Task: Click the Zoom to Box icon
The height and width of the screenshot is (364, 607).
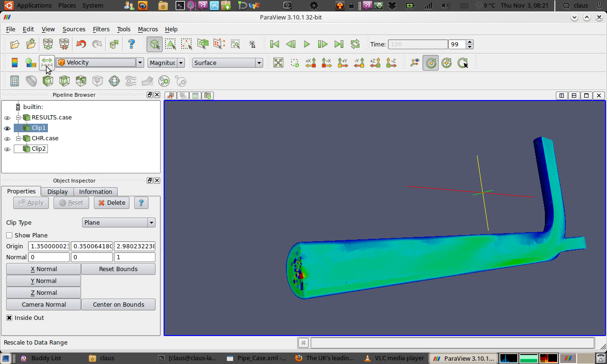Action: click(294, 63)
